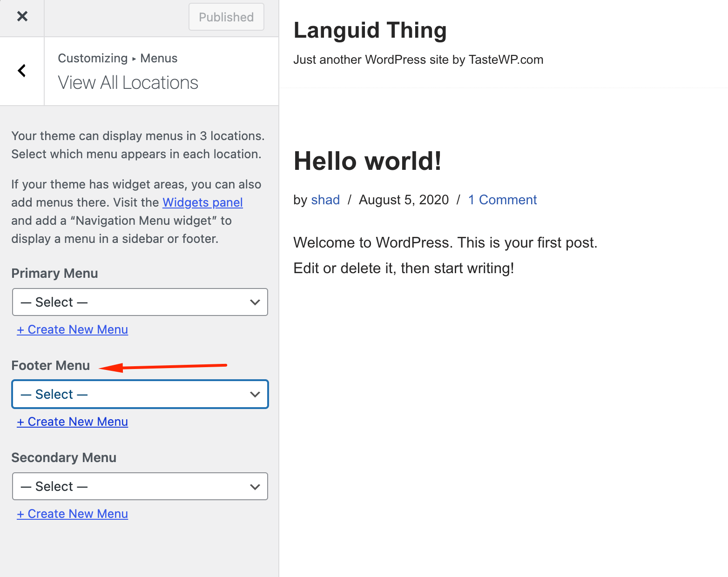Open the Widgets panel link

(x=202, y=202)
